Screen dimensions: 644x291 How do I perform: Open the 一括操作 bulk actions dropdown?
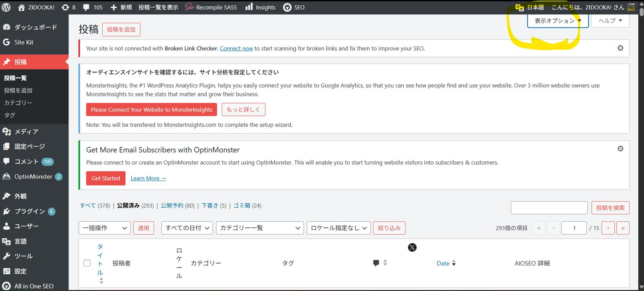105,228
